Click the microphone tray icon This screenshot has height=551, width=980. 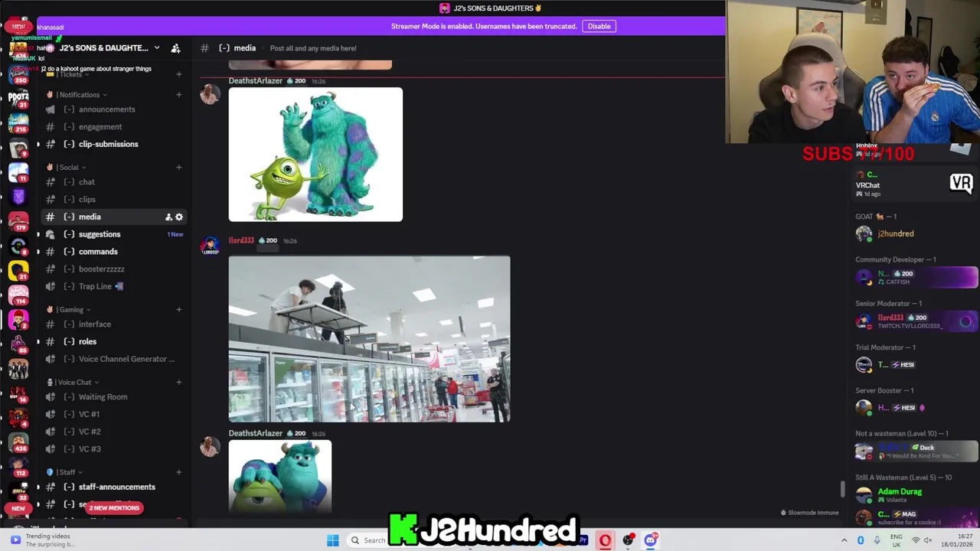point(877,540)
